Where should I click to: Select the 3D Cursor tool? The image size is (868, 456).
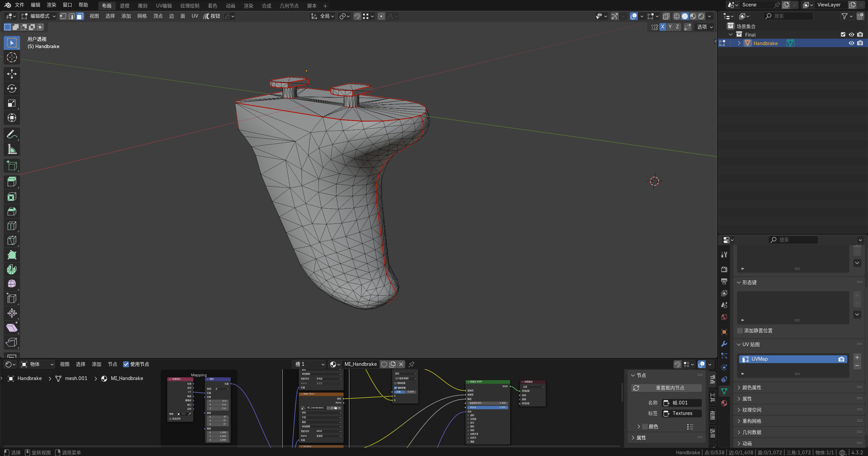click(12, 57)
